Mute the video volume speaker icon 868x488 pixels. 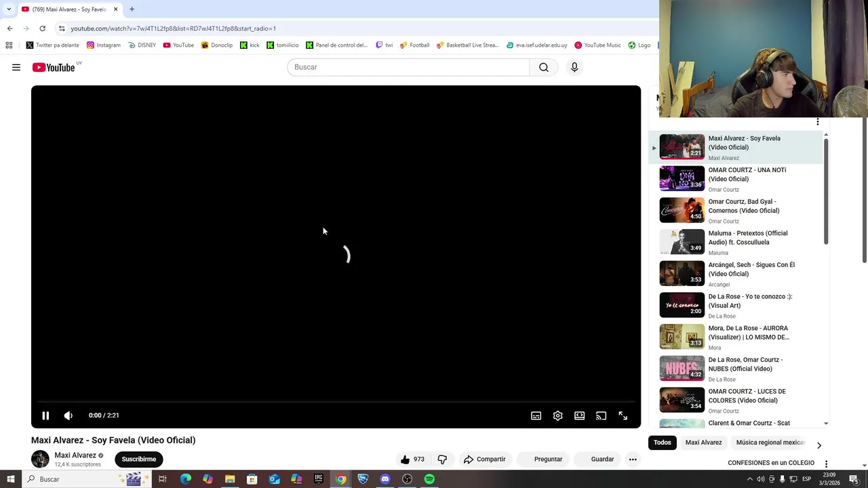point(68,415)
